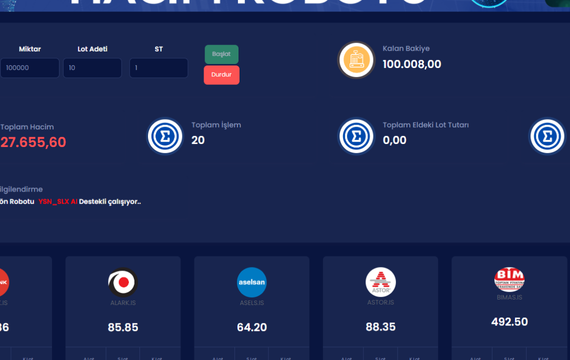Click the Lot Adeti field label
Image resolution: width=570 pixels, height=360 pixels.
(x=92, y=49)
